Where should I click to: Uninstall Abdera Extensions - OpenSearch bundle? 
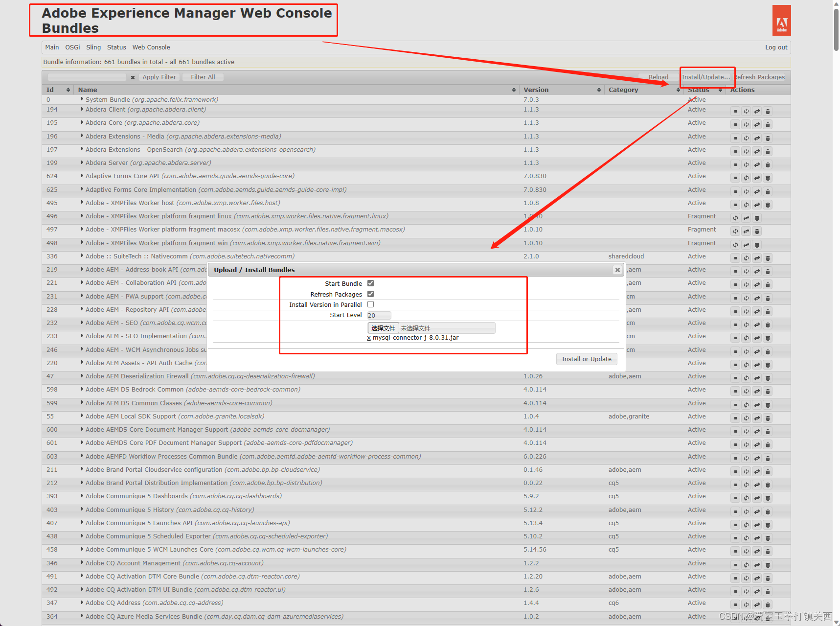(x=768, y=152)
